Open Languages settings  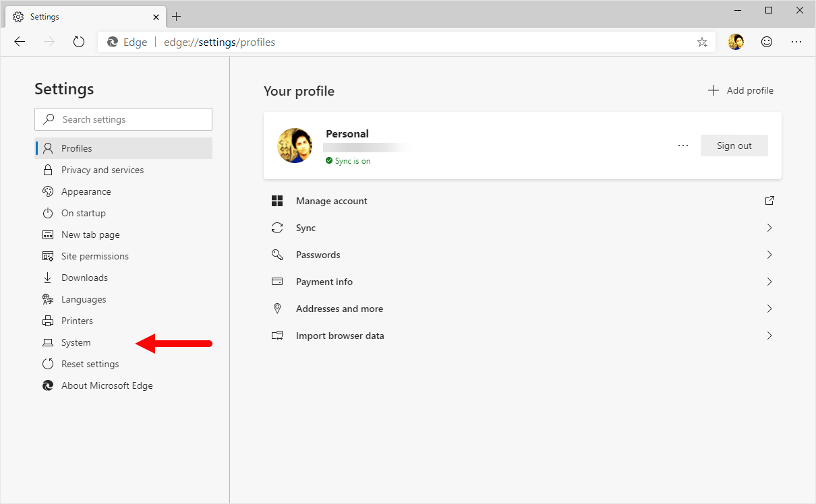click(x=123, y=299)
